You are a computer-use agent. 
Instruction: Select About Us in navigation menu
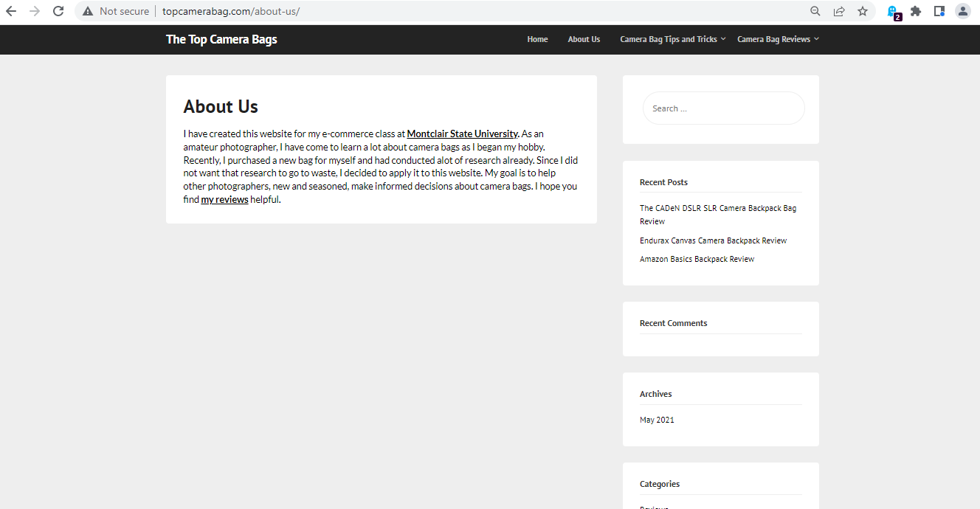point(584,39)
